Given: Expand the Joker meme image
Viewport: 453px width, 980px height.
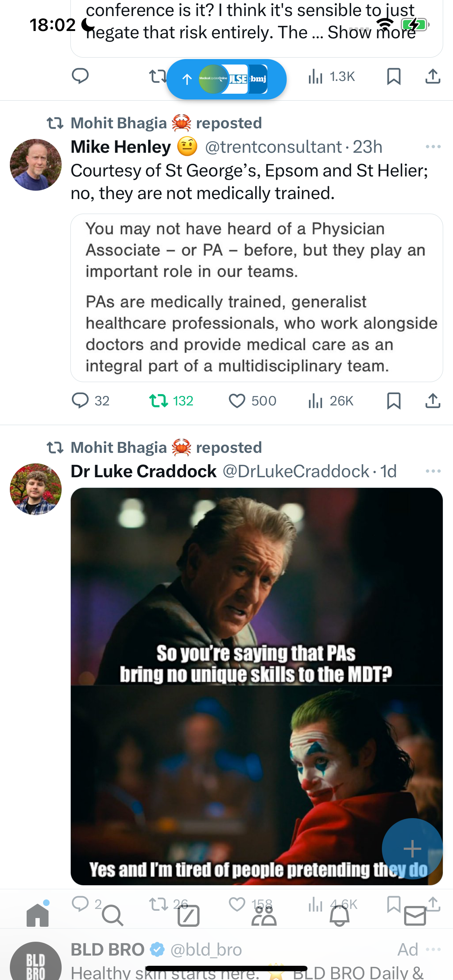Looking at the screenshot, I should point(256,686).
